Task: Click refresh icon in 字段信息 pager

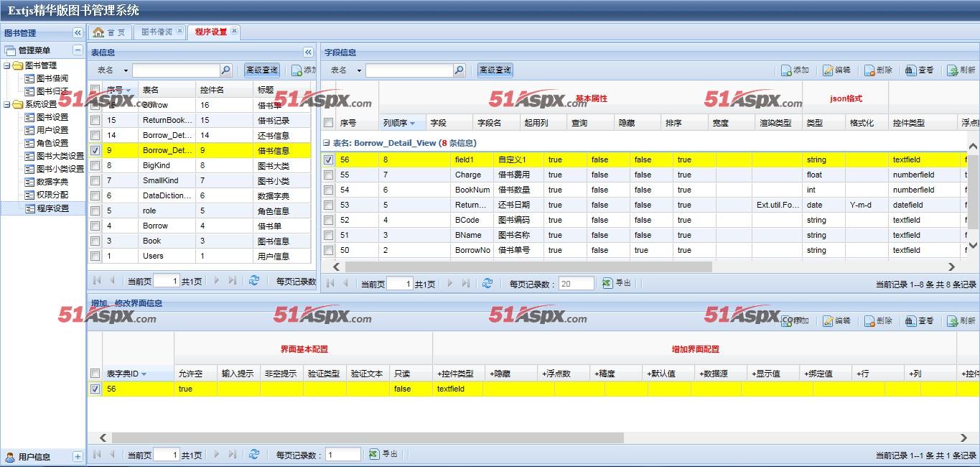Action: (487, 283)
